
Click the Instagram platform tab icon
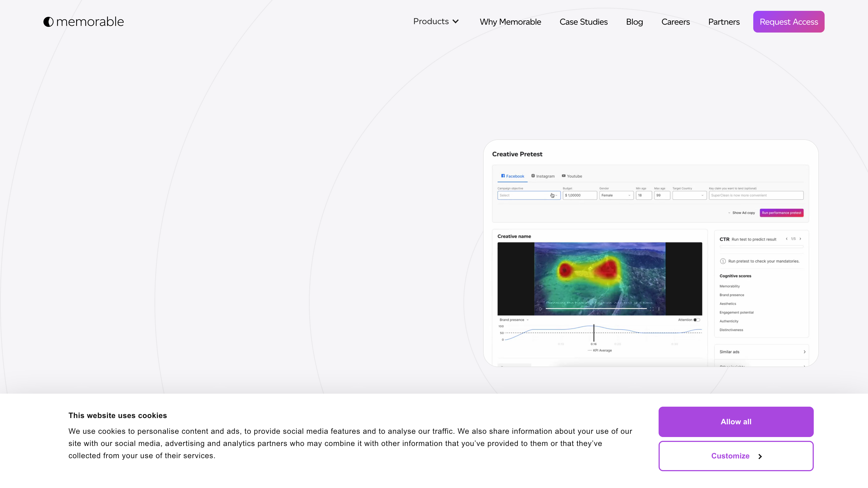pos(533,176)
